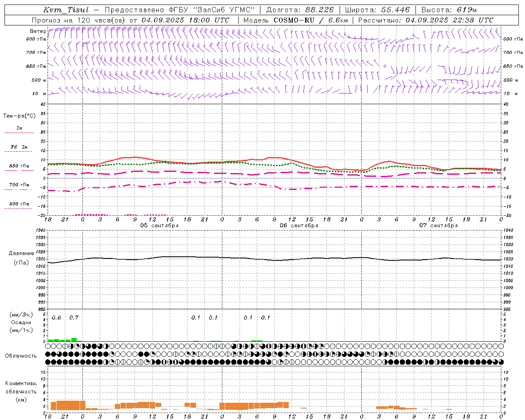Click the blue zero-degree reference line
The image size is (525, 420).
274,178
